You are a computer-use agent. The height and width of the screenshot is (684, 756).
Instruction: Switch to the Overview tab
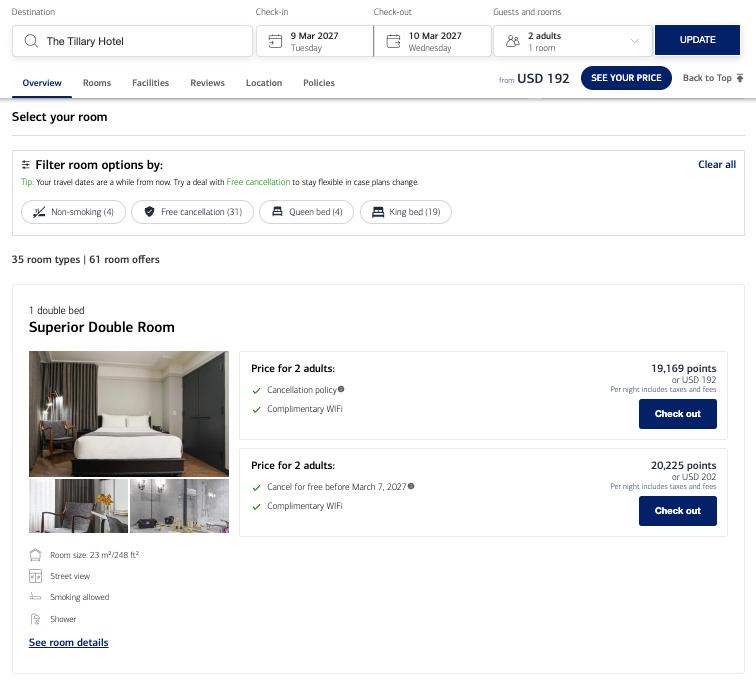click(x=42, y=83)
